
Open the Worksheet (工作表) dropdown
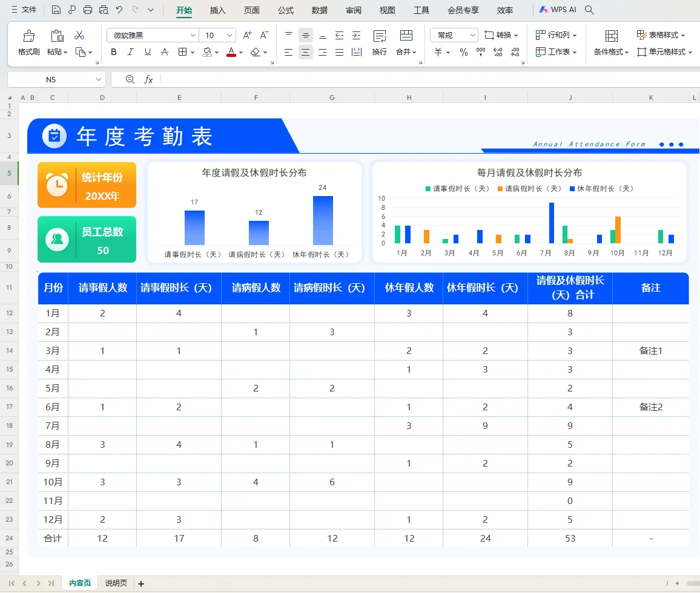click(556, 52)
